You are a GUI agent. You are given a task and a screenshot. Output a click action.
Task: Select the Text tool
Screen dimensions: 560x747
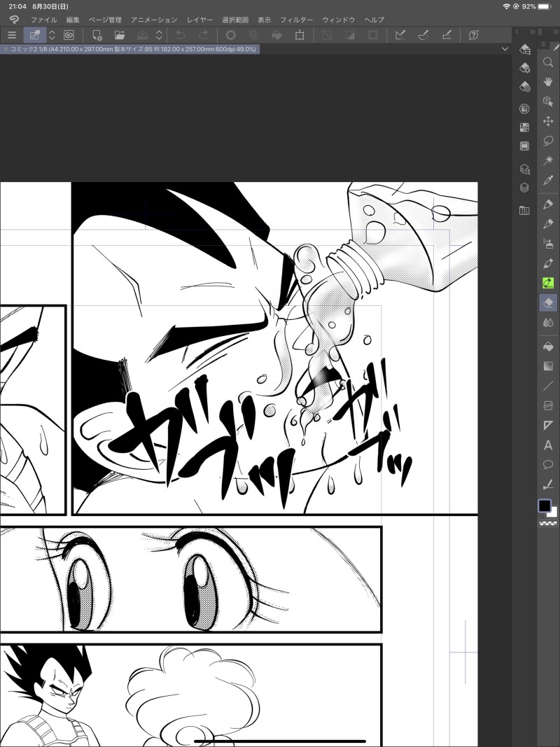coord(547,445)
